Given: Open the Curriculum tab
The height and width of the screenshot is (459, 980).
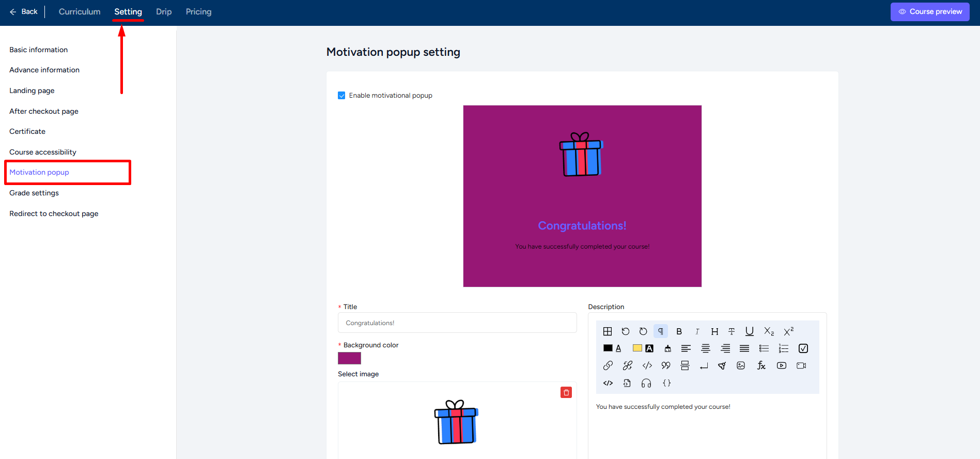Looking at the screenshot, I should (x=80, y=11).
